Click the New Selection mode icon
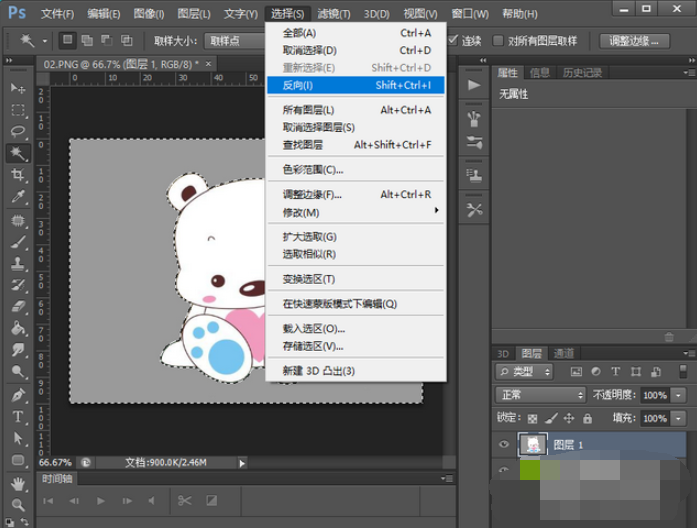The width and height of the screenshot is (697, 528). (68, 40)
